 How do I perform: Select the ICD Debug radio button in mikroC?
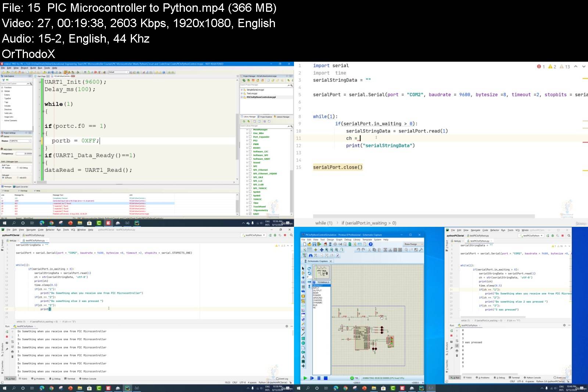pos(18,168)
